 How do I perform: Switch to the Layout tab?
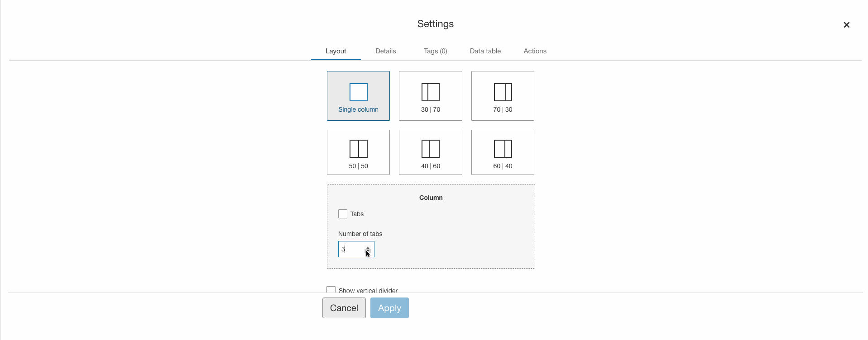(x=336, y=51)
